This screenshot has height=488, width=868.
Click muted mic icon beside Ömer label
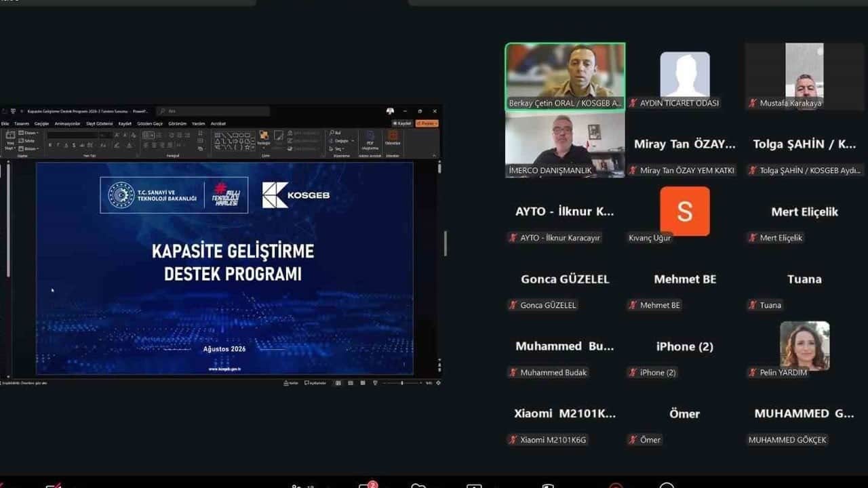[x=633, y=440]
